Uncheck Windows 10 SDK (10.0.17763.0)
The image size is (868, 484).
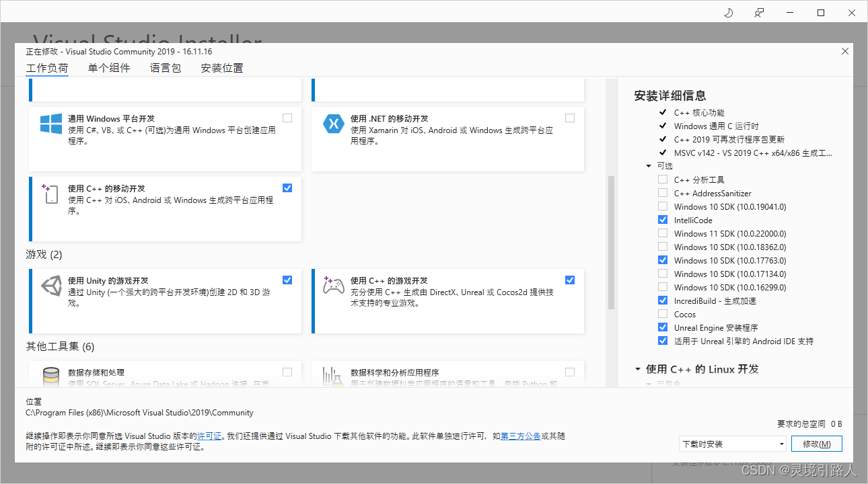663,260
